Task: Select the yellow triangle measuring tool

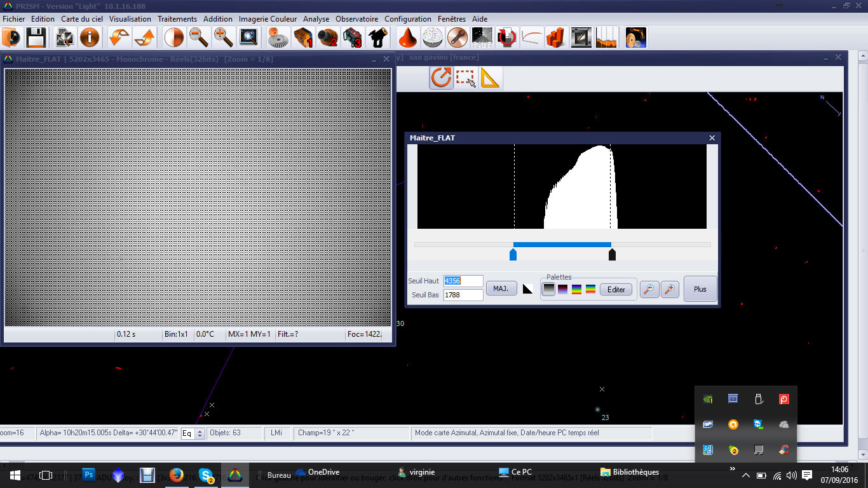Action: coord(490,78)
